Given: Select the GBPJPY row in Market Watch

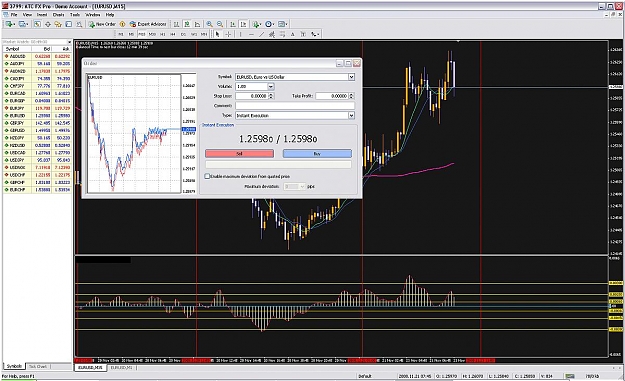Looking at the screenshot, I should coord(37,123).
